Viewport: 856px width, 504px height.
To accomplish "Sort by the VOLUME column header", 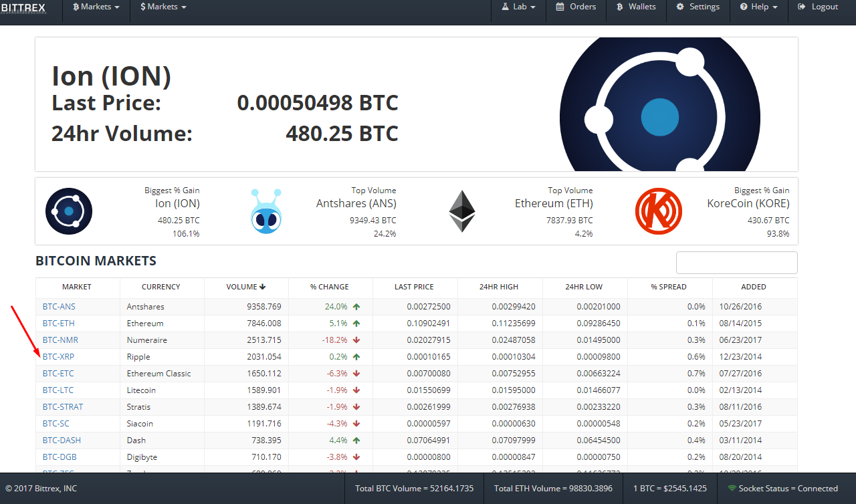I will 246,287.
